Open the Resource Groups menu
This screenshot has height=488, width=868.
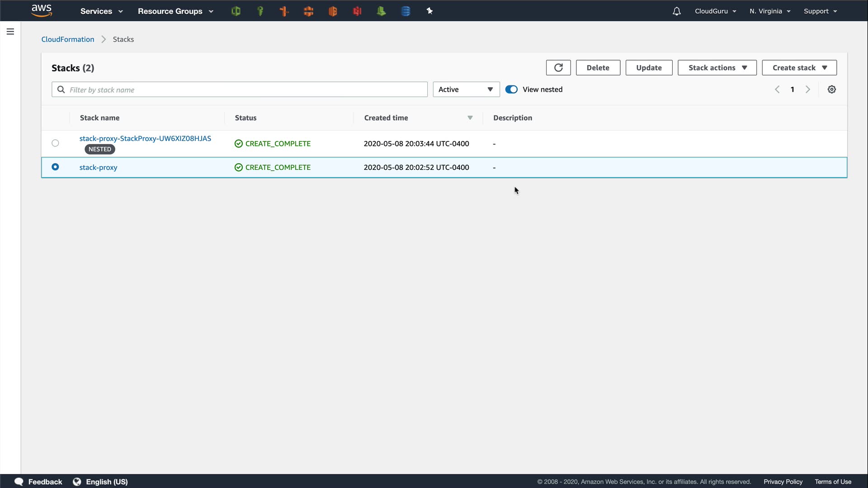175,11
